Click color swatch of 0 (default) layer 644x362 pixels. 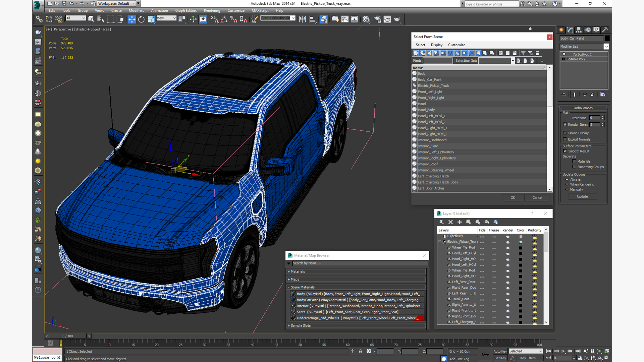pos(521,236)
